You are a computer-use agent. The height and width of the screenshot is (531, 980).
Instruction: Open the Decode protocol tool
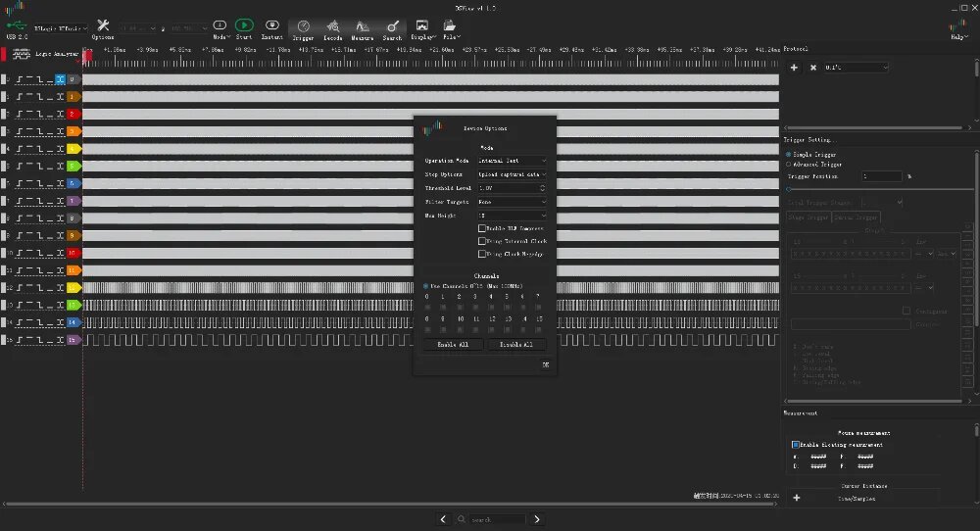coord(332,29)
